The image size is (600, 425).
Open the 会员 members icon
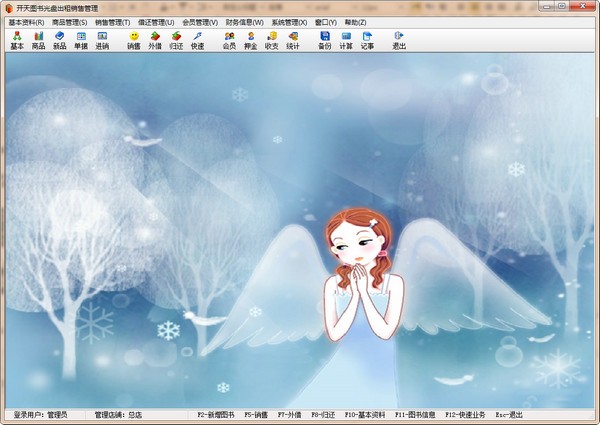pos(230,40)
